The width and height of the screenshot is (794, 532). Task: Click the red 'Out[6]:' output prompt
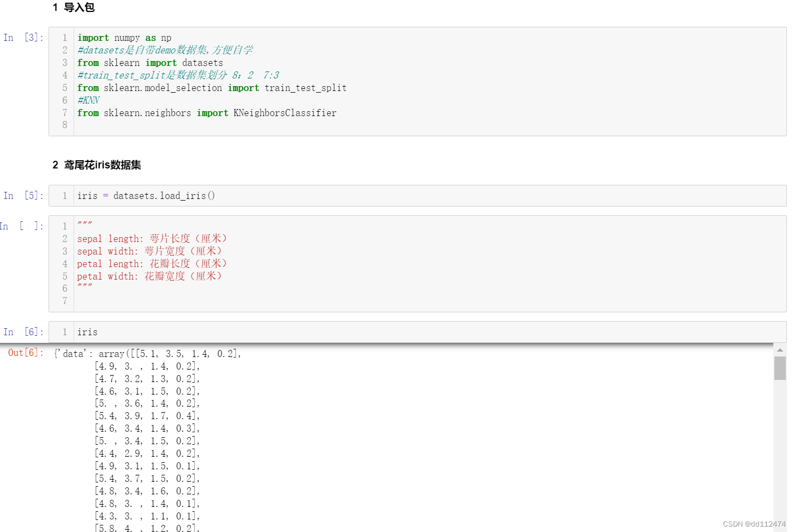click(x=26, y=353)
